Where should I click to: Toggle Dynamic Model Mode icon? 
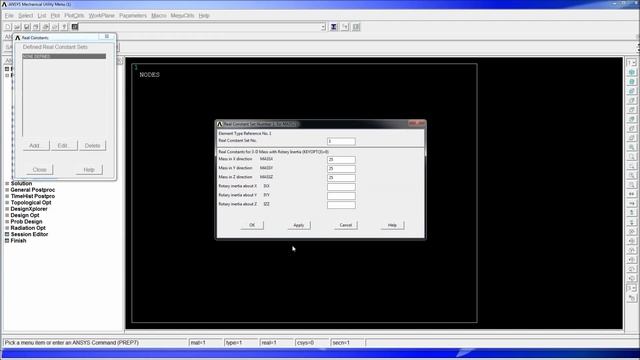(x=631, y=298)
